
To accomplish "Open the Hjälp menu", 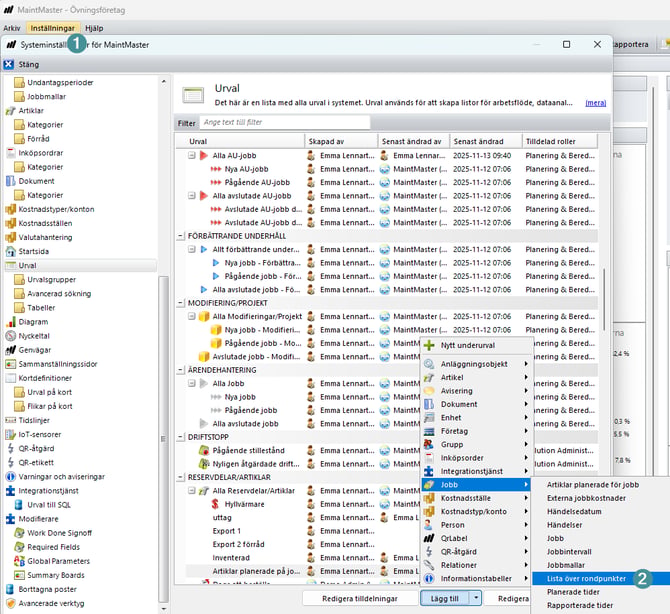I will [94, 28].
